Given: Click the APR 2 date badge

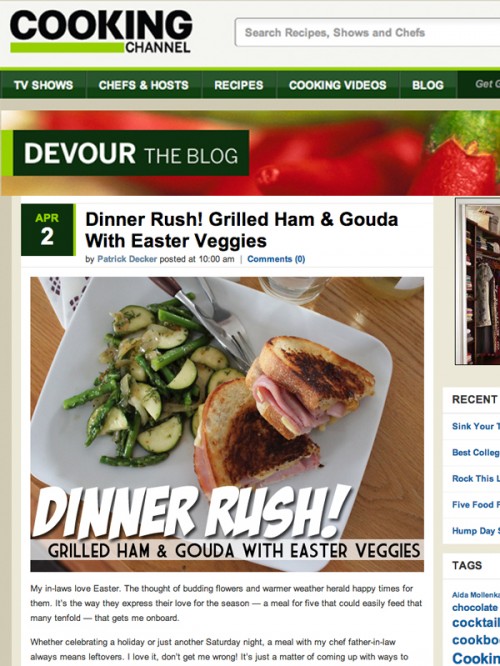Looking at the screenshot, I should [48, 230].
